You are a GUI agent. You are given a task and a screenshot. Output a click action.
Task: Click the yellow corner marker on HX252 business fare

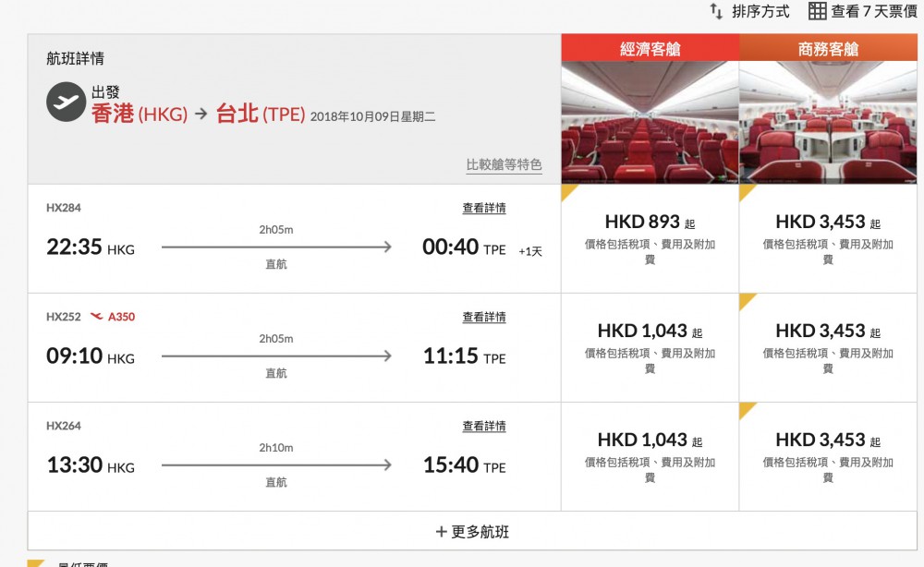(x=745, y=299)
